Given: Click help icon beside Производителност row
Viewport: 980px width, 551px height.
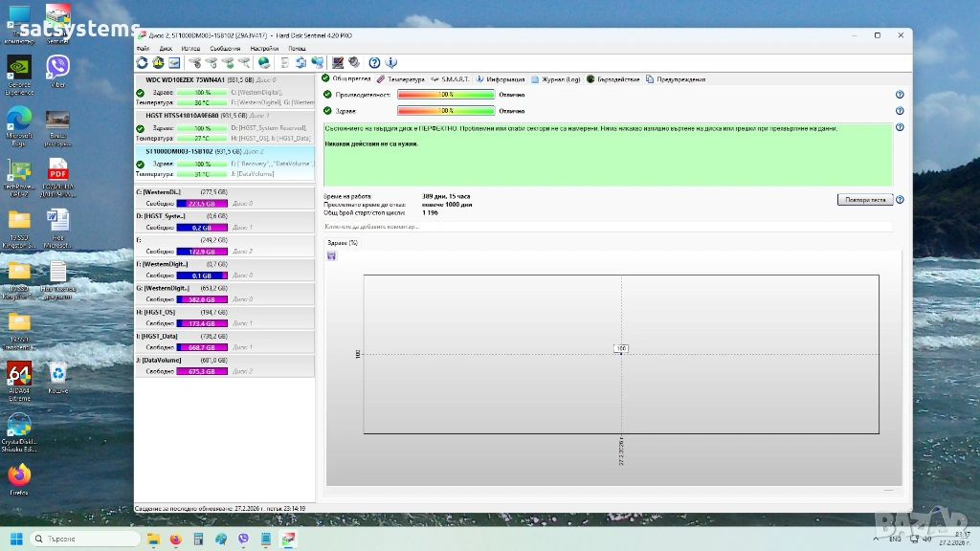Looking at the screenshot, I should (x=900, y=95).
